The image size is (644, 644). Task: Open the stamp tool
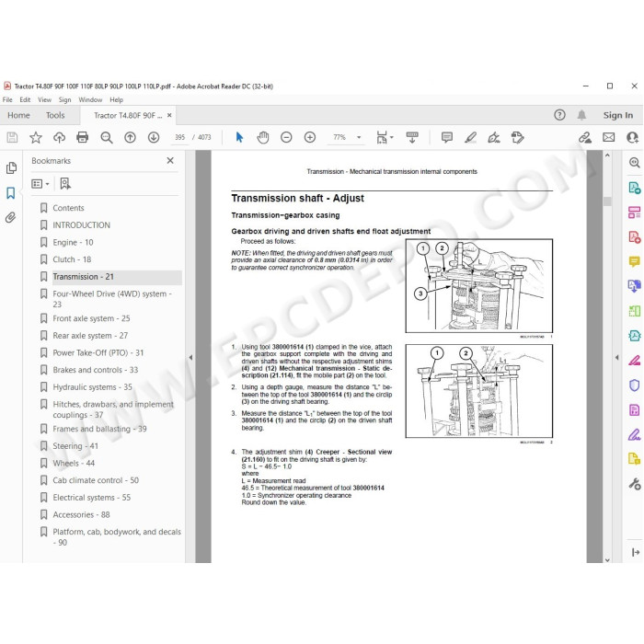(517, 137)
